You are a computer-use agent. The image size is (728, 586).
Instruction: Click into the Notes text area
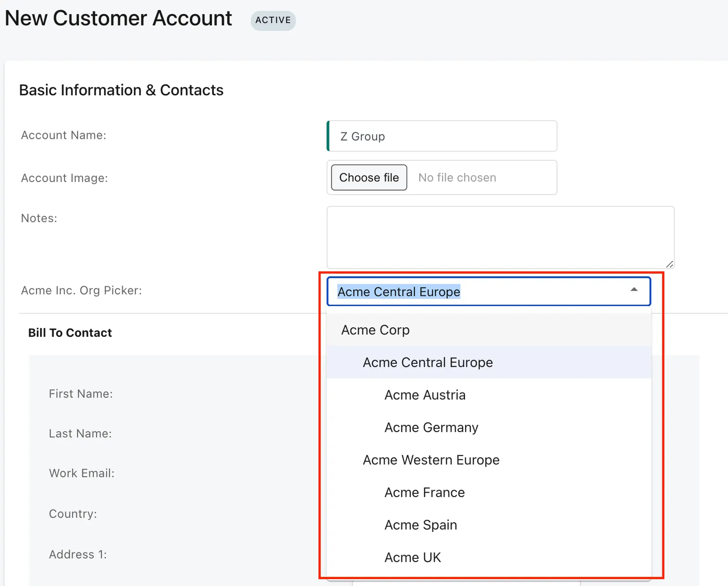tap(500, 237)
